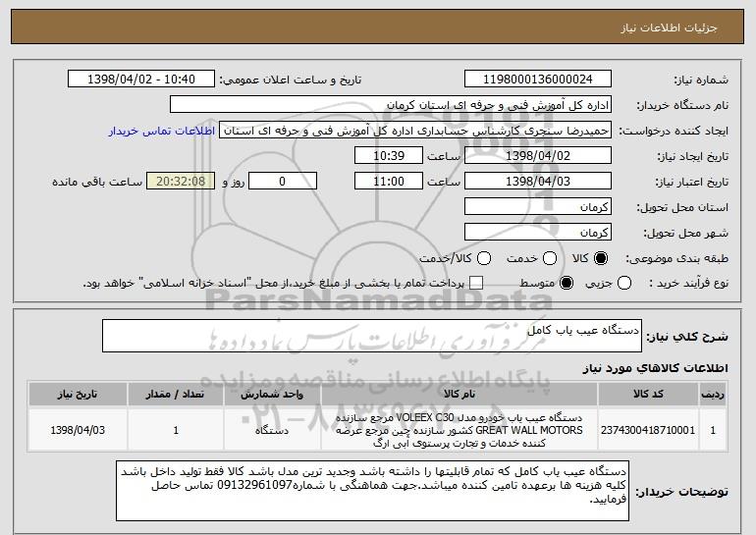Click the تاریخ نیاز column header
Image resolution: width=756 pixels, height=535 pixels.
pyautogui.click(x=78, y=395)
